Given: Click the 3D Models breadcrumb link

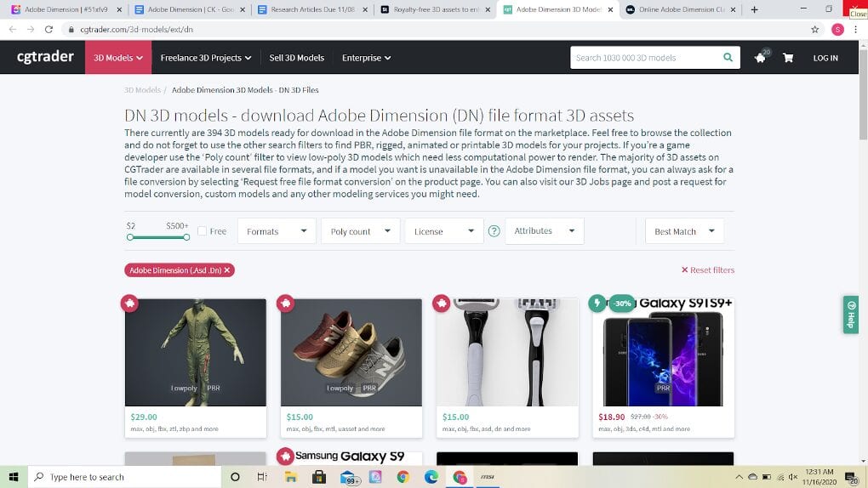Looking at the screenshot, I should click(142, 89).
